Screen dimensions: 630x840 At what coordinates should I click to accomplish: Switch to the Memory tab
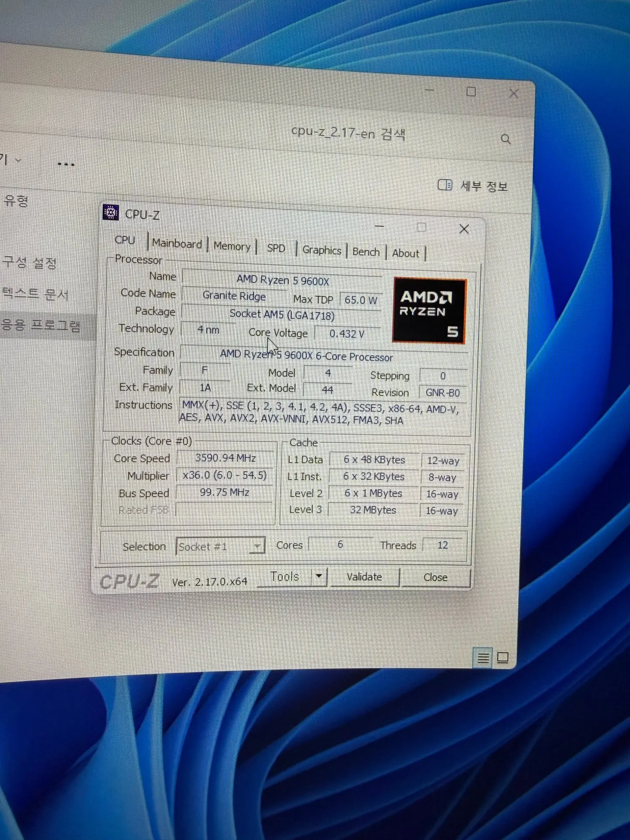(x=232, y=246)
